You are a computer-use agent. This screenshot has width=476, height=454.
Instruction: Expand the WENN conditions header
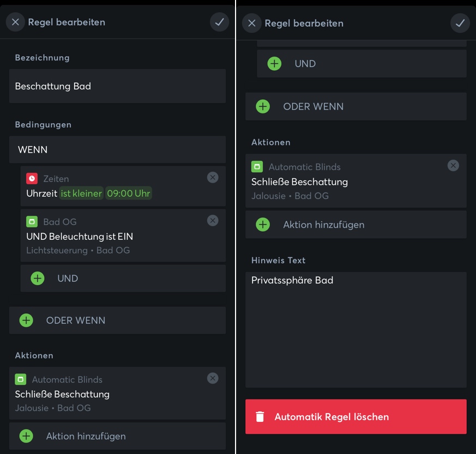(117, 149)
